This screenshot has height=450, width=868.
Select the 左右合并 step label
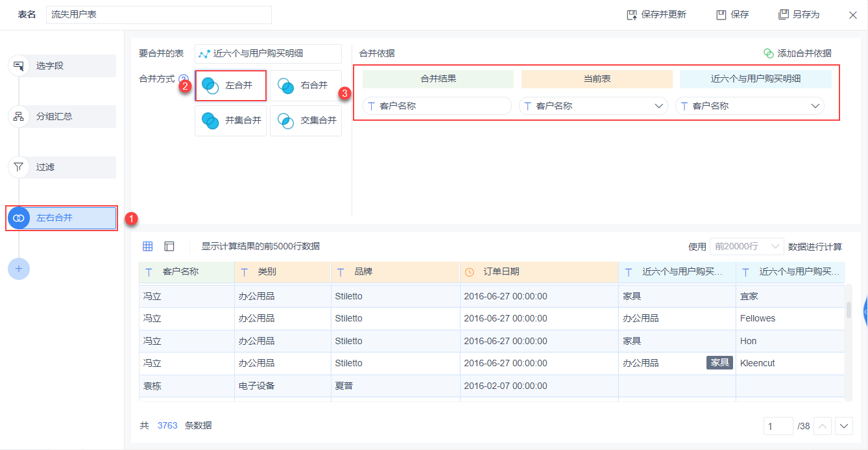click(x=54, y=218)
